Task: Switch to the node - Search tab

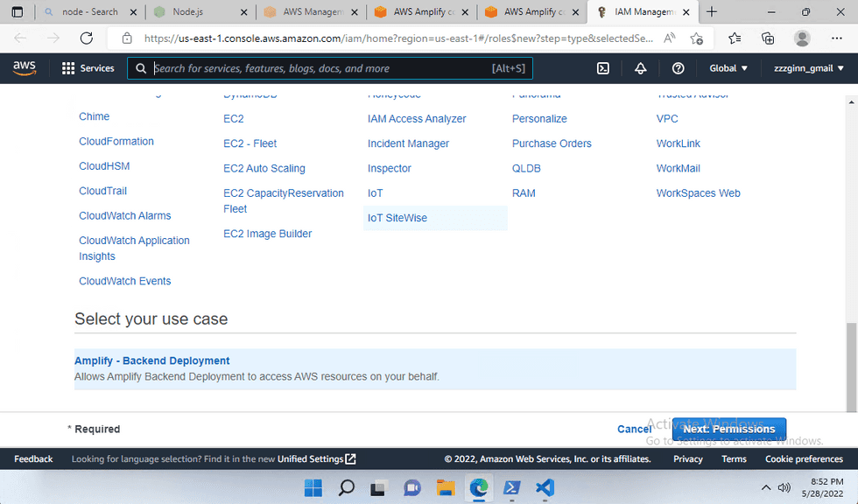Action: click(89, 11)
